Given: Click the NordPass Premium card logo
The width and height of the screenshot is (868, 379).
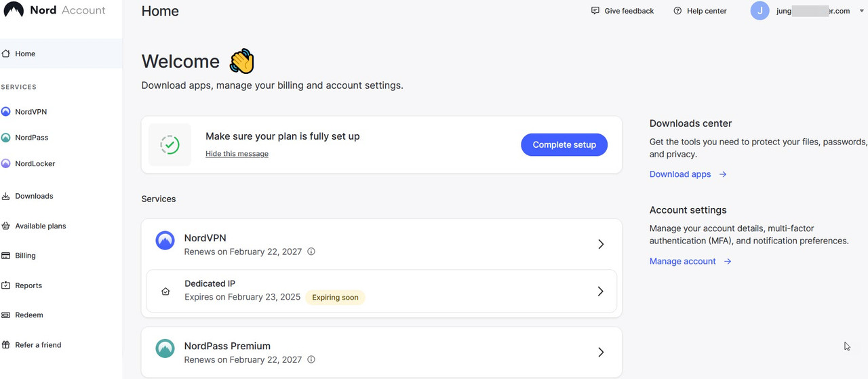Looking at the screenshot, I should point(165,348).
